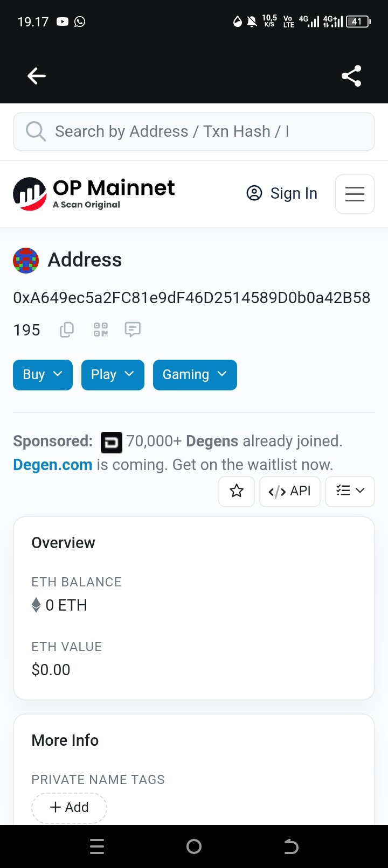Expand the Gaming dropdown
Screen dimensions: 388x868
[195, 375]
